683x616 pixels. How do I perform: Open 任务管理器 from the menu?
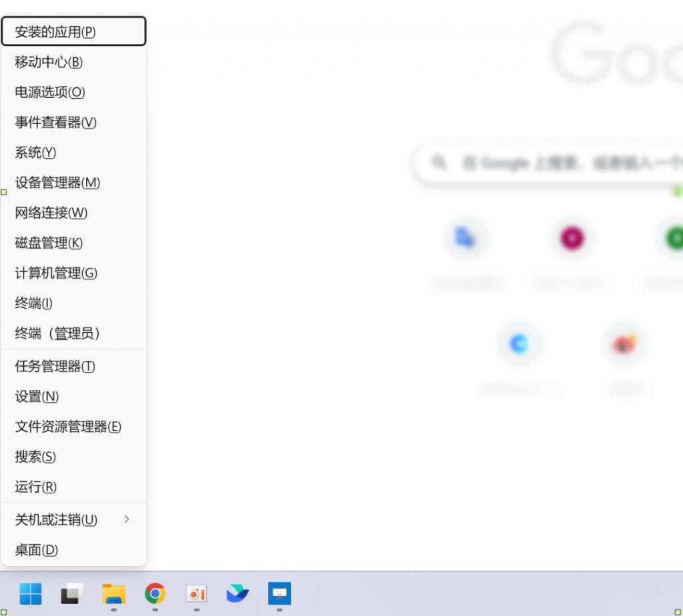[x=55, y=367]
